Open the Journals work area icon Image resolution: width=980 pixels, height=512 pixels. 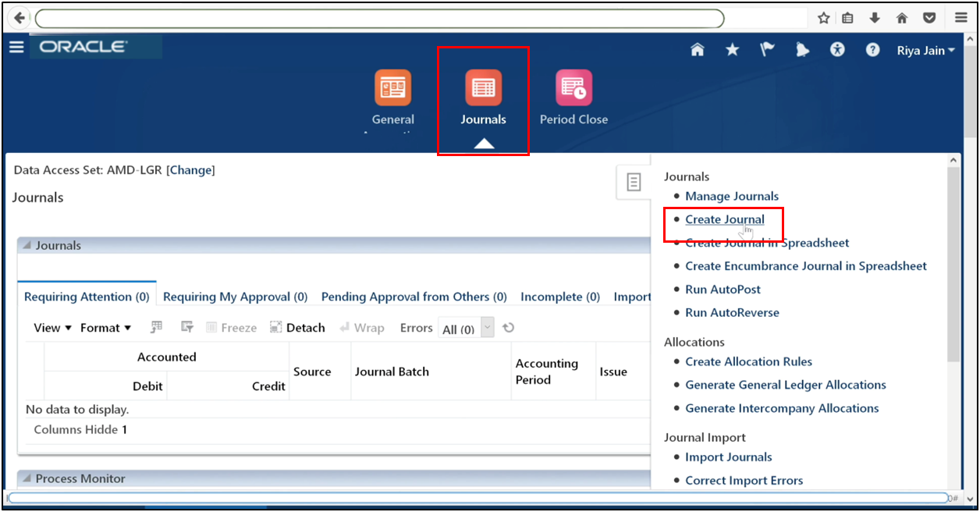[483, 87]
